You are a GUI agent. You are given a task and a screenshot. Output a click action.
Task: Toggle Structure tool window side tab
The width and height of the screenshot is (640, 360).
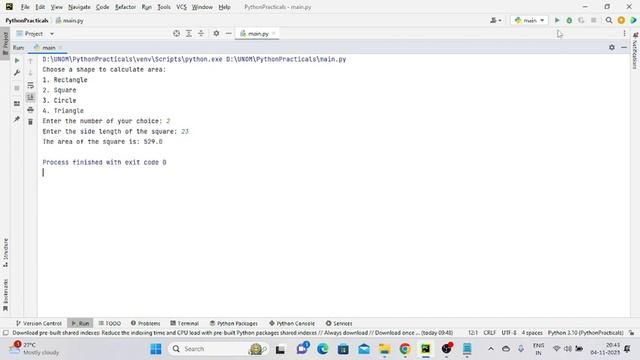click(5, 253)
